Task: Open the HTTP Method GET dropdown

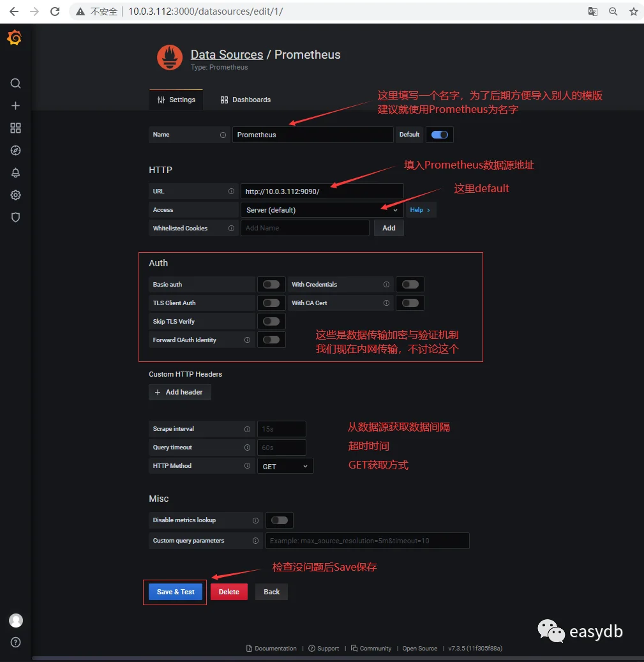Action: [x=285, y=466]
